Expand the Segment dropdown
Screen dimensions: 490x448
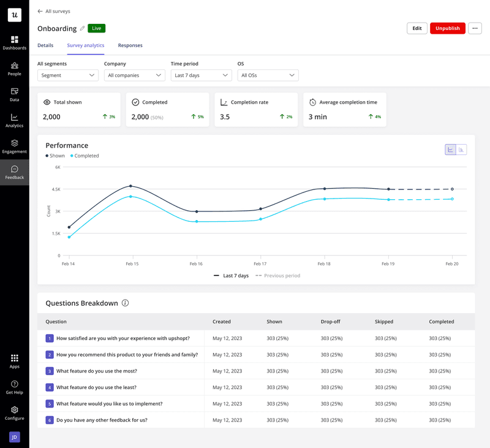[67, 75]
